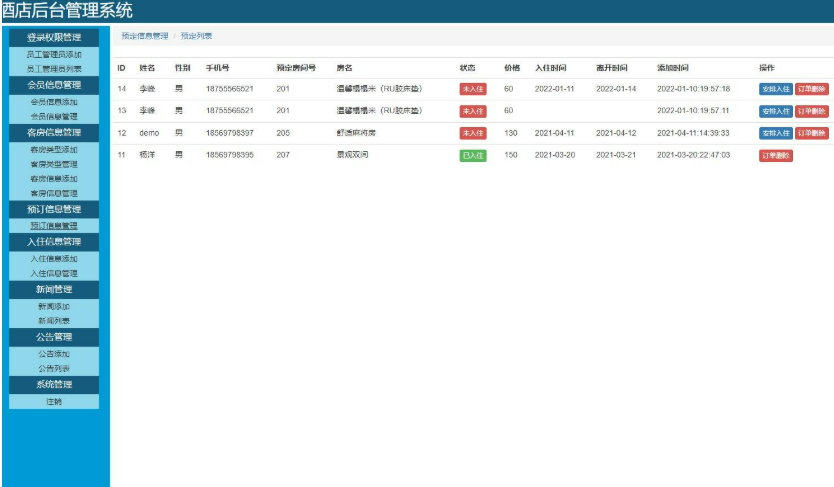The image size is (834, 487).
Task: Click price value 130
Action: [x=511, y=133]
